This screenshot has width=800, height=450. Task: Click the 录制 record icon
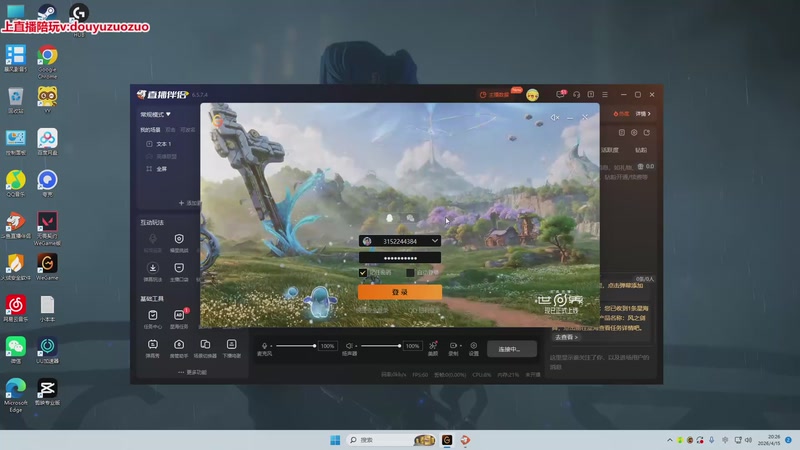[453, 345]
